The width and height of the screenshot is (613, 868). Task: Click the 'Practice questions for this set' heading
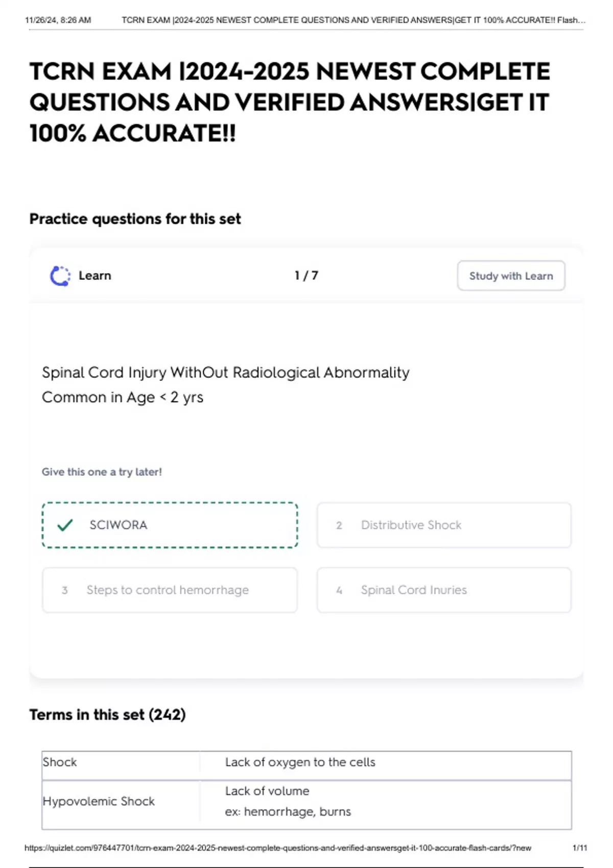pyautogui.click(x=135, y=219)
